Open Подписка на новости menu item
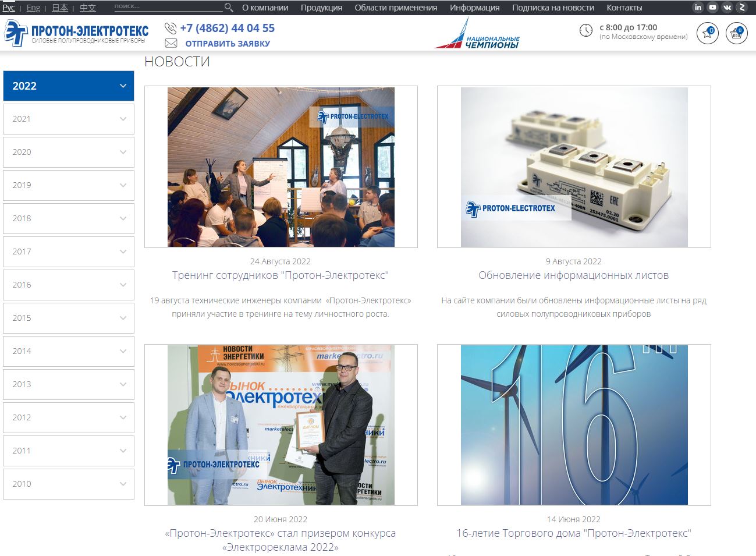The height and width of the screenshot is (556, 756). pyautogui.click(x=553, y=8)
